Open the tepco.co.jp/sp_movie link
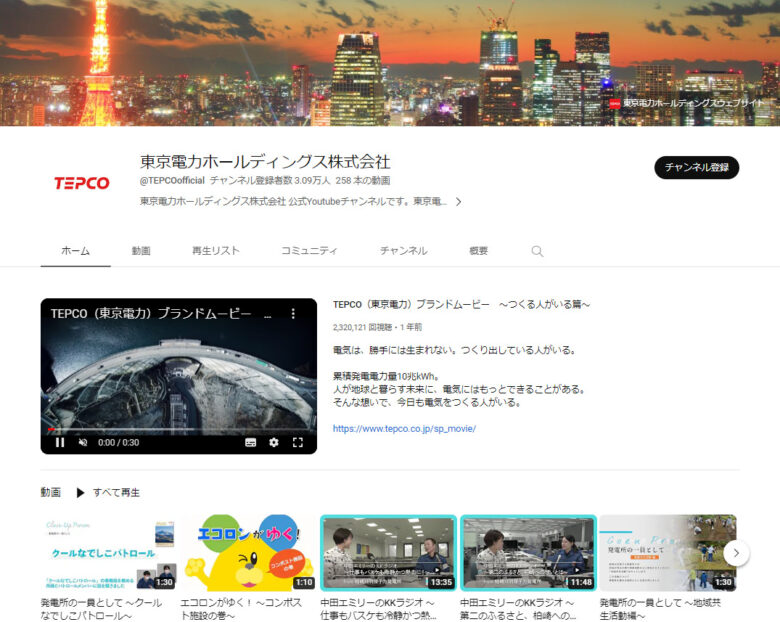This screenshot has height=622, width=780. click(x=404, y=428)
